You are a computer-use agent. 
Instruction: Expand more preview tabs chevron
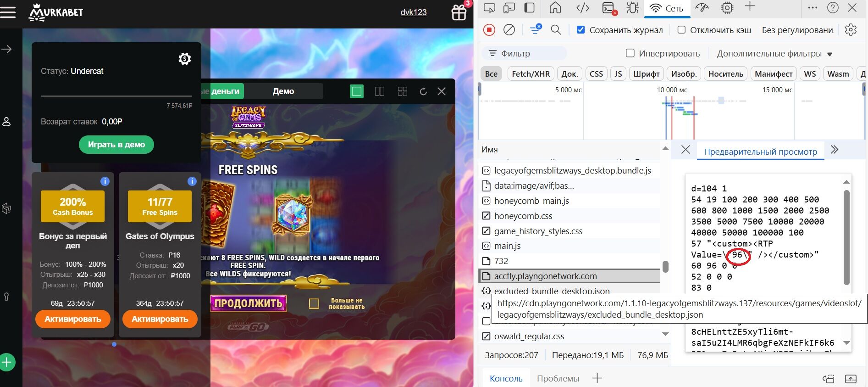coord(835,150)
